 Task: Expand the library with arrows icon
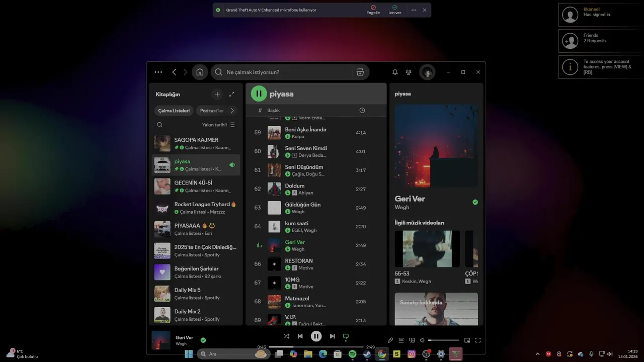232,94
